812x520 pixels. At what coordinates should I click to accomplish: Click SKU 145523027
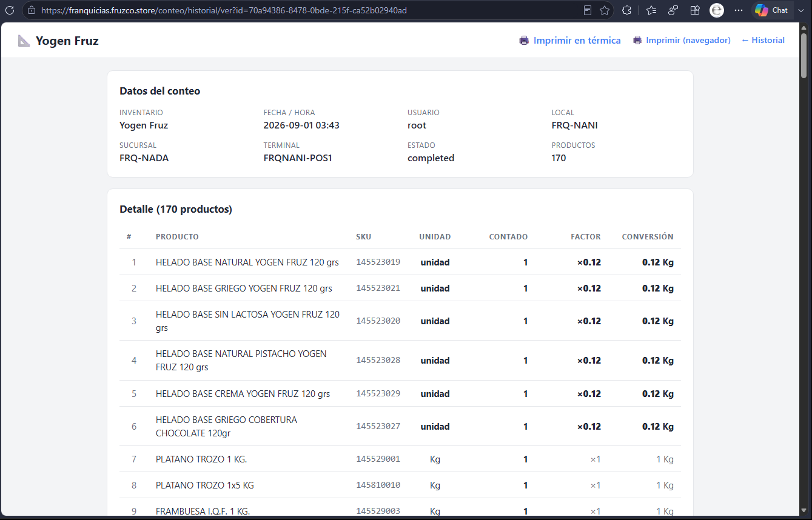click(x=378, y=427)
